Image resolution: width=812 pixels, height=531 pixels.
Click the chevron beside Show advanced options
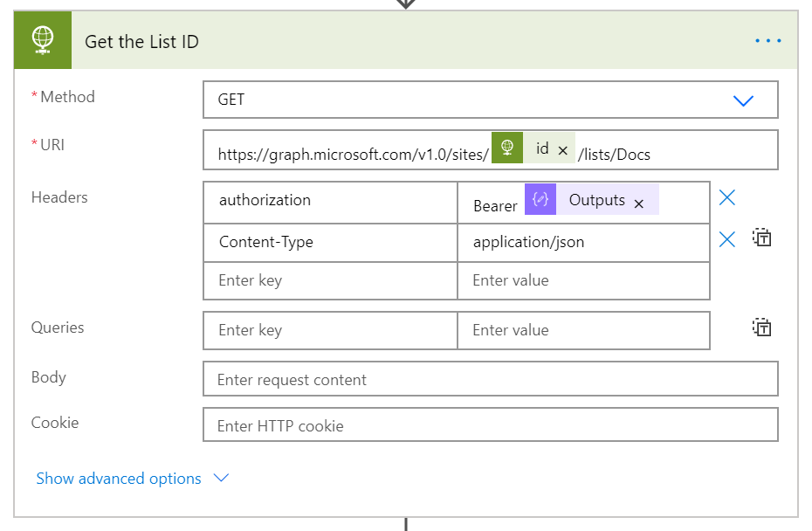click(x=221, y=478)
